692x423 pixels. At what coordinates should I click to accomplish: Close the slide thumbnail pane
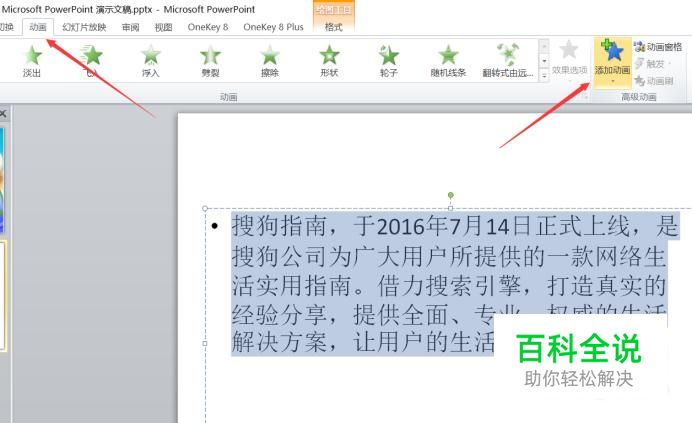(3, 114)
